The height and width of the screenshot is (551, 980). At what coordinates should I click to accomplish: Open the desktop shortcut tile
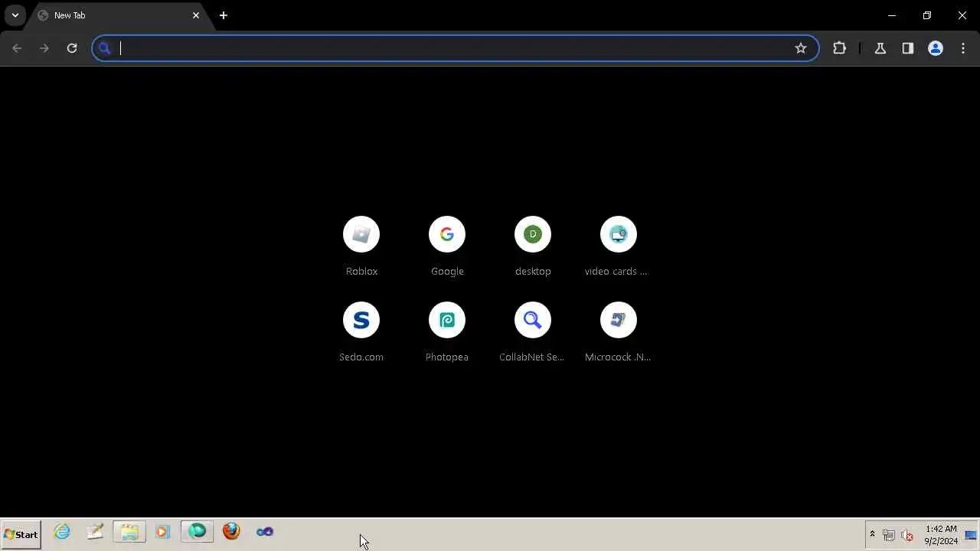[533, 247]
